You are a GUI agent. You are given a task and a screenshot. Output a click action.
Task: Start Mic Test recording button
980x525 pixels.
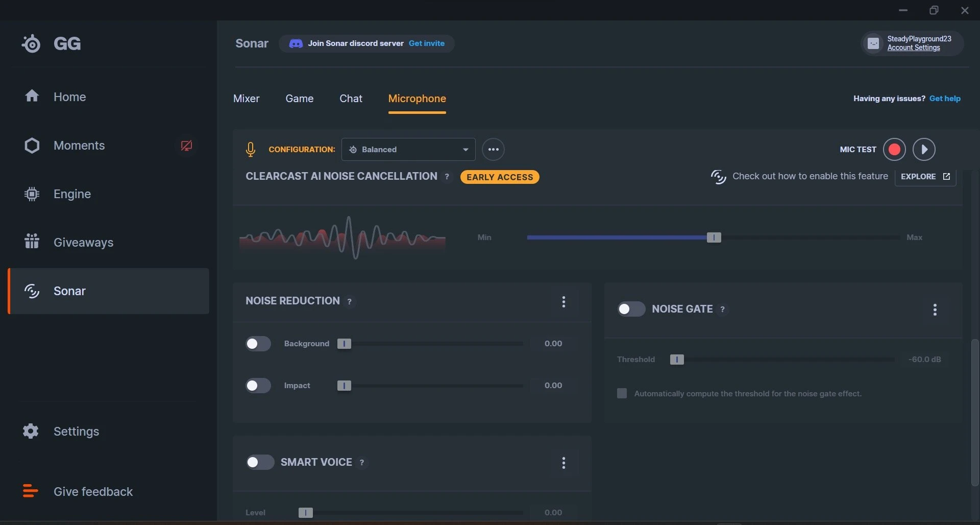click(894, 149)
